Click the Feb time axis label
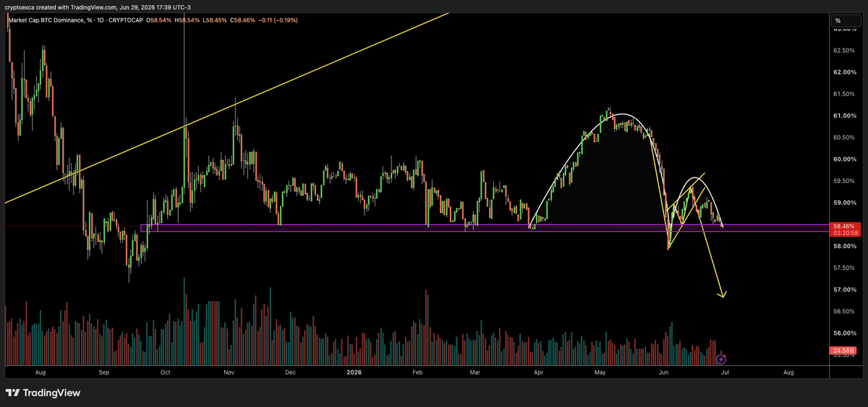 pos(417,372)
